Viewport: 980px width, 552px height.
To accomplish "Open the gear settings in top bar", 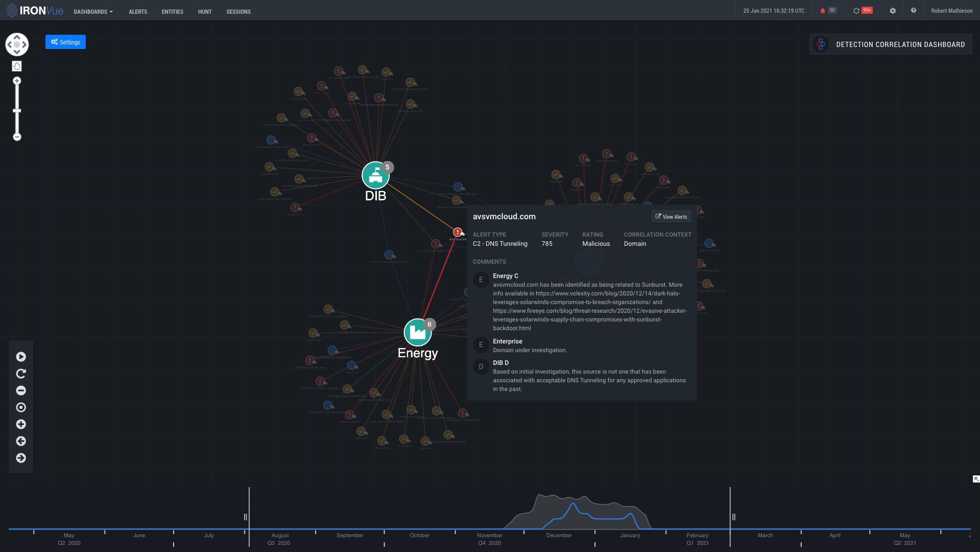I will point(893,11).
